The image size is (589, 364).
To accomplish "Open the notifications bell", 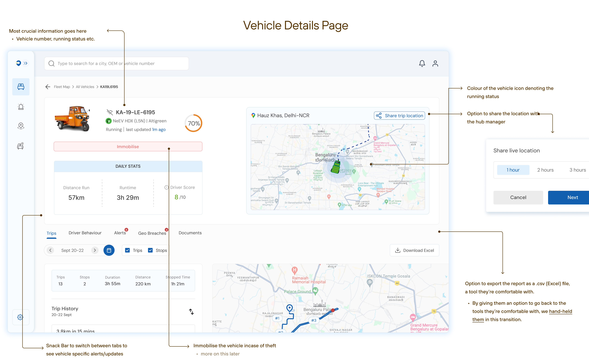I will coord(422,64).
